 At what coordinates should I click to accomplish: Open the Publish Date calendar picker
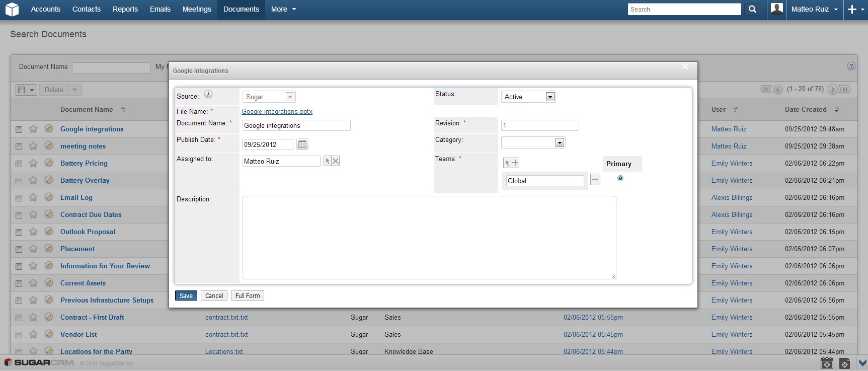point(302,144)
